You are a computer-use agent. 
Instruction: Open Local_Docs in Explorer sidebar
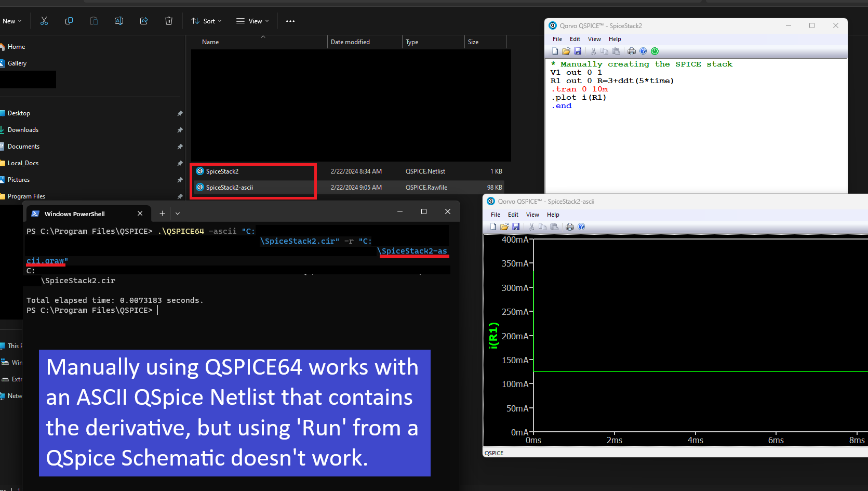[23, 163]
